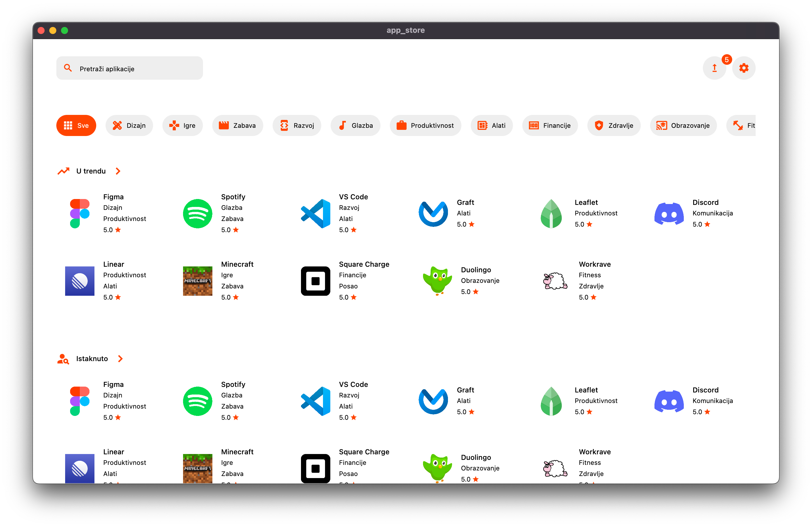This screenshot has height=527, width=812.
Task: Open the Duolingo owl icon in U trendu
Action: (437, 281)
